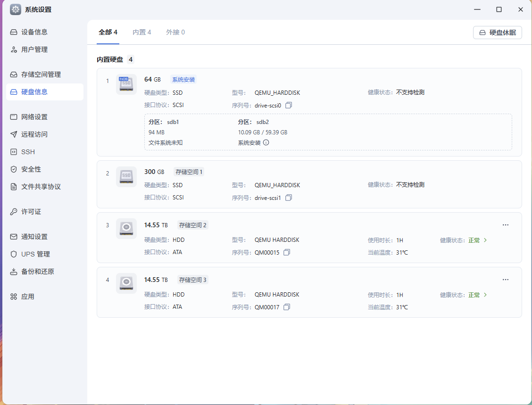Go to 网络设置 settings

click(x=34, y=116)
